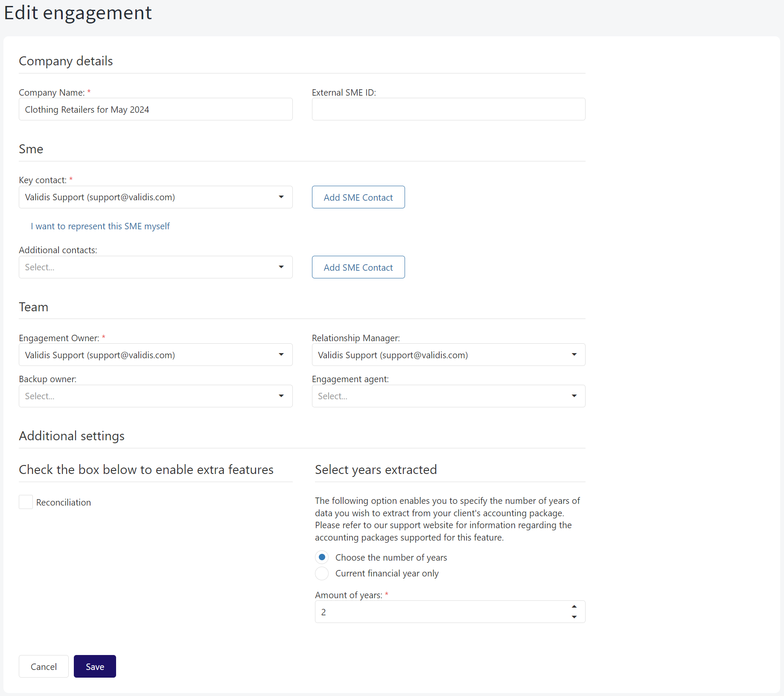Screen dimensions: 784x696
Task: Click the Cancel button
Action: (44, 667)
